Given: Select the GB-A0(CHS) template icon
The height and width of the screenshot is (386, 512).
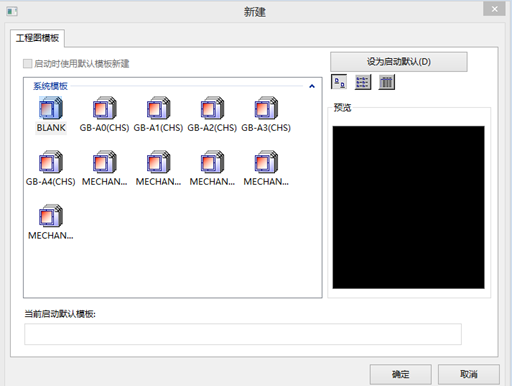Looking at the screenshot, I should pyautogui.click(x=104, y=108).
